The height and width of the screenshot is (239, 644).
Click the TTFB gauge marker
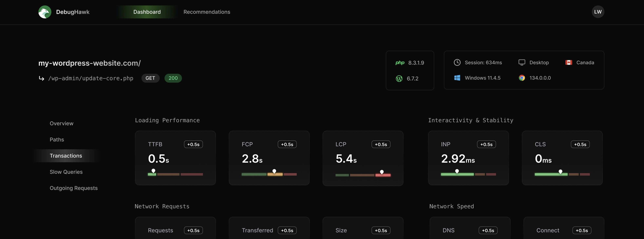[x=153, y=171]
